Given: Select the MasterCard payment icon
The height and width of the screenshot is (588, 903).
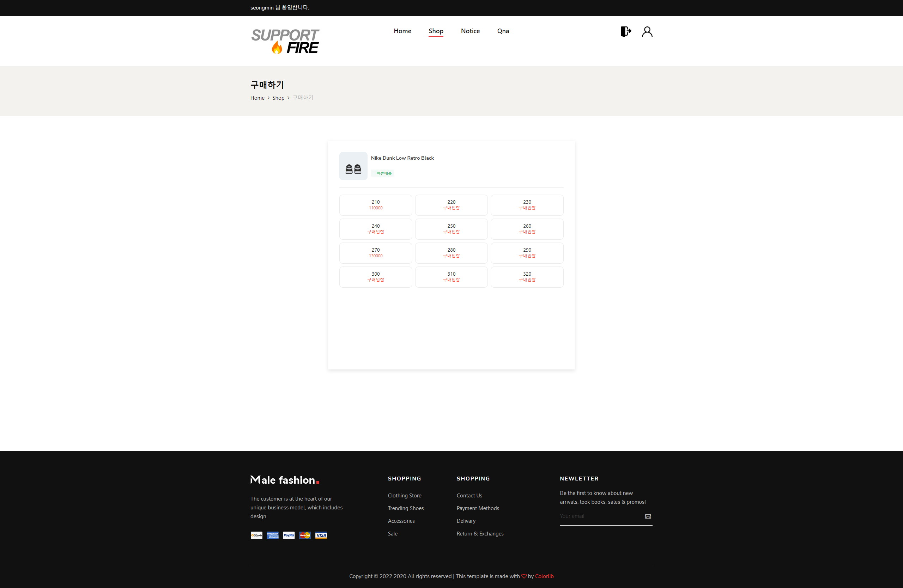Looking at the screenshot, I should pyautogui.click(x=305, y=535).
